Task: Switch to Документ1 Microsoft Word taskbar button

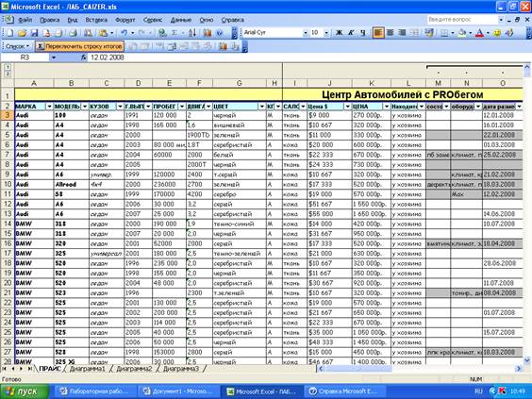Action: (x=177, y=391)
